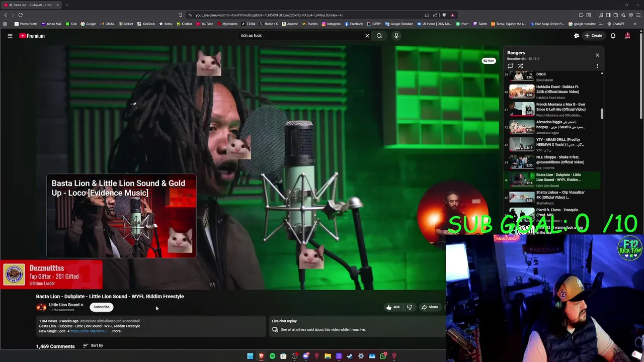Open Little Lion Sound channel name
The width and height of the screenshot is (644, 362).
(x=64, y=305)
